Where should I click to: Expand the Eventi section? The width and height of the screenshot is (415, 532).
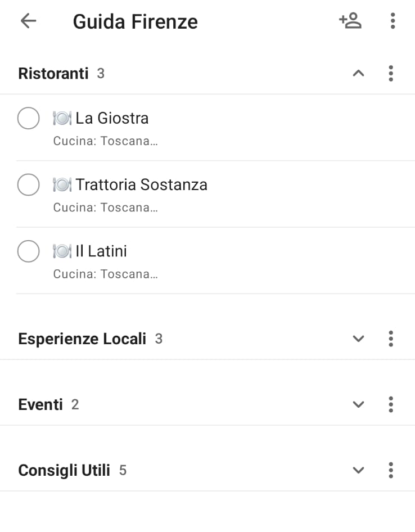coord(358,404)
